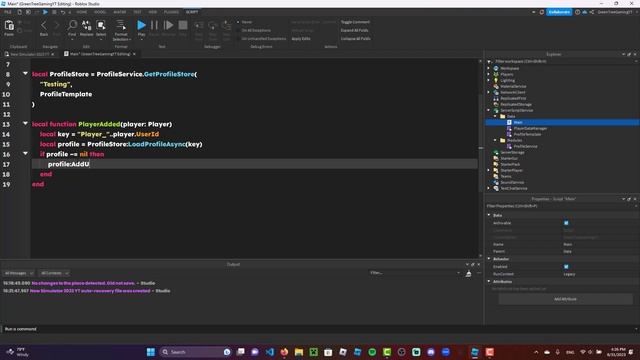
Task: Click the blue play icon in title toolbar
Action: (45, 12)
